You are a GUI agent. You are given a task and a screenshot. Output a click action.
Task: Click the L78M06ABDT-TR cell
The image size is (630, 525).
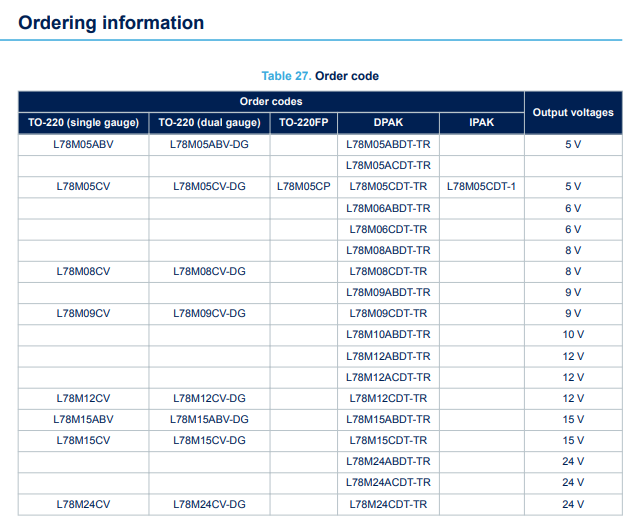pyautogui.click(x=388, y=208)
